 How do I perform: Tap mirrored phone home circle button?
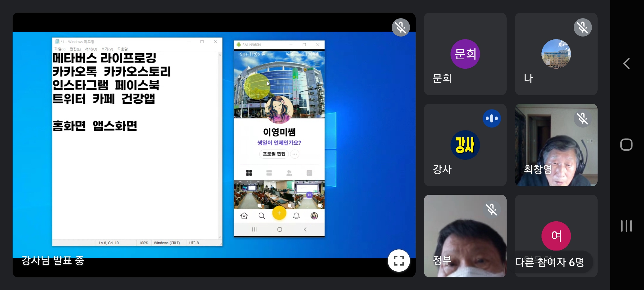pos(280,230)
